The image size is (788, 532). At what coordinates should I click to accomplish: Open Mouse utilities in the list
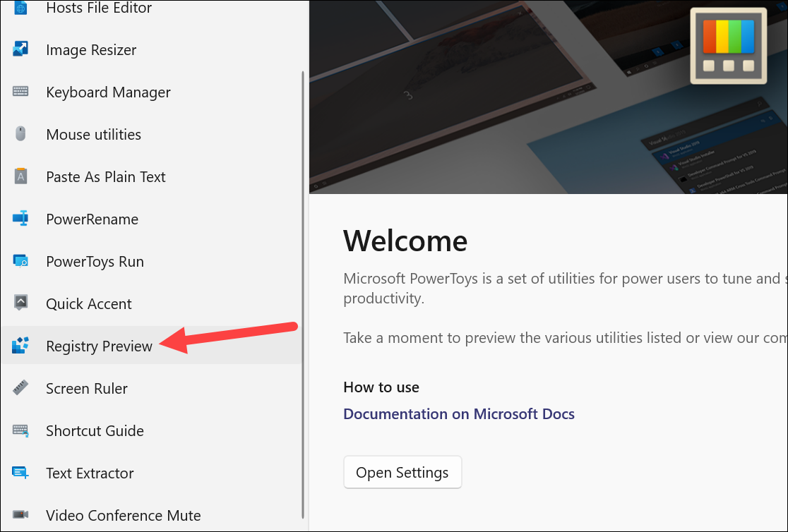coord(93,135)
